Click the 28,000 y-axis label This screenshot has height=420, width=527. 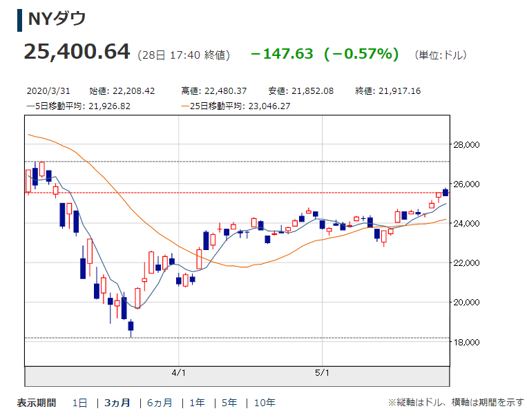(466, 145)
